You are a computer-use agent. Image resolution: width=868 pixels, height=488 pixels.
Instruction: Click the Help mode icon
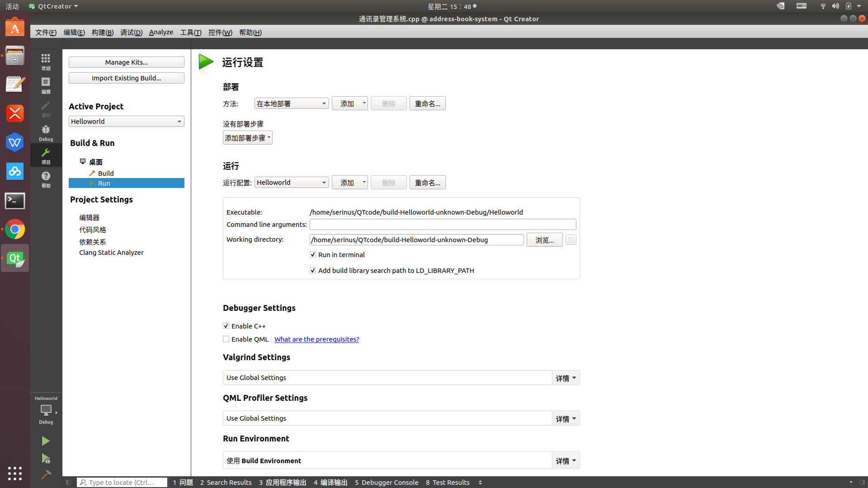(x=46, y=178)
